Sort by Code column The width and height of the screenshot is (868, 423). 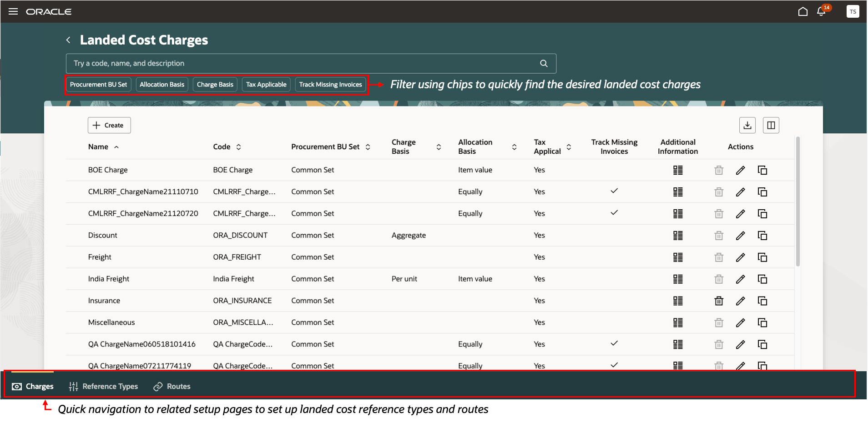(x=238, y=147)
